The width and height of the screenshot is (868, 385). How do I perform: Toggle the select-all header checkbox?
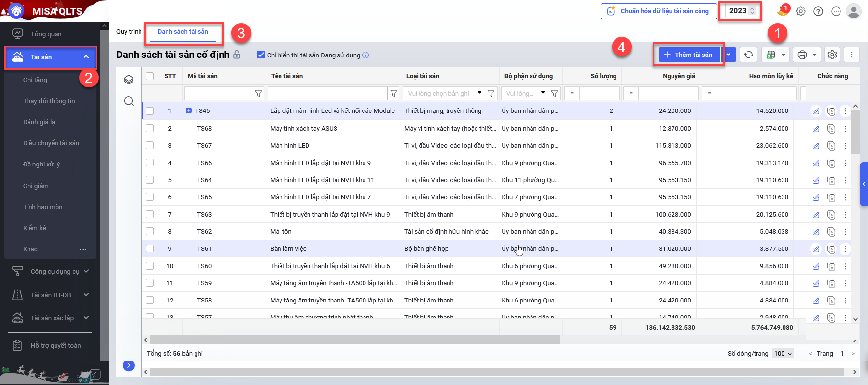click(x=150, y=76)
